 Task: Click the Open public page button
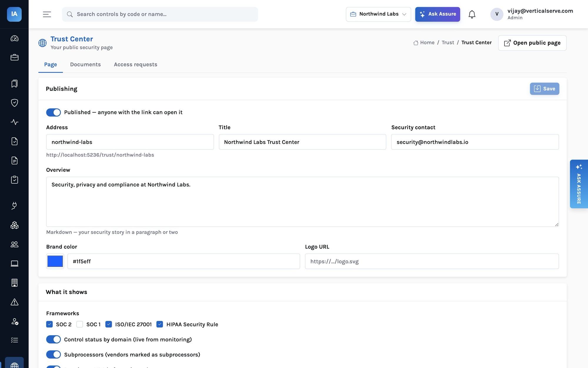[x=532, y=43]
